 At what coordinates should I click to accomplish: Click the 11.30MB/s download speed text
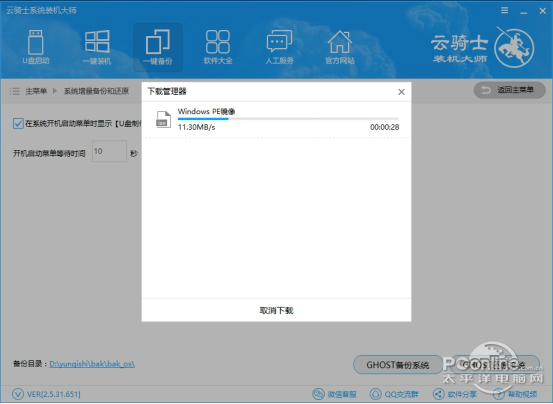(x=196, y=127)
